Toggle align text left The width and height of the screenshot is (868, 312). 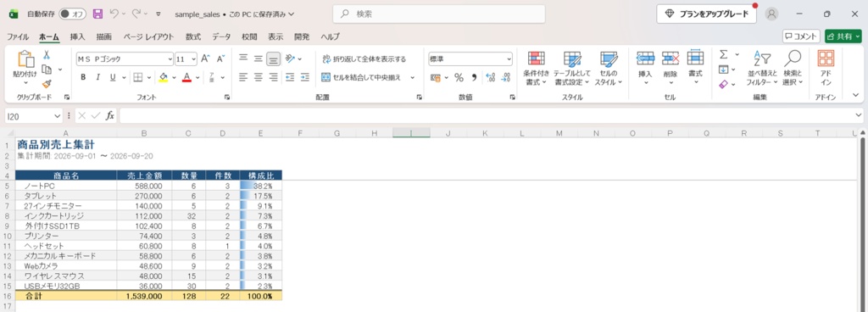pyautogui.click(x=243, y=77)
